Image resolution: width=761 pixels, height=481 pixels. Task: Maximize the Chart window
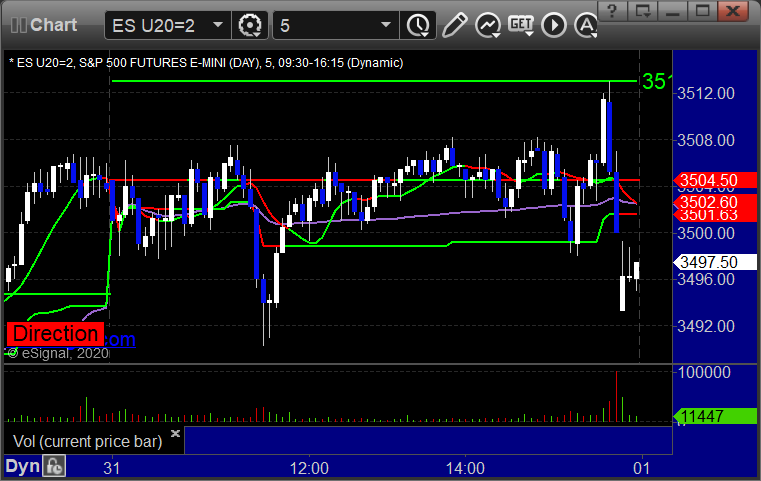[702, 11]
